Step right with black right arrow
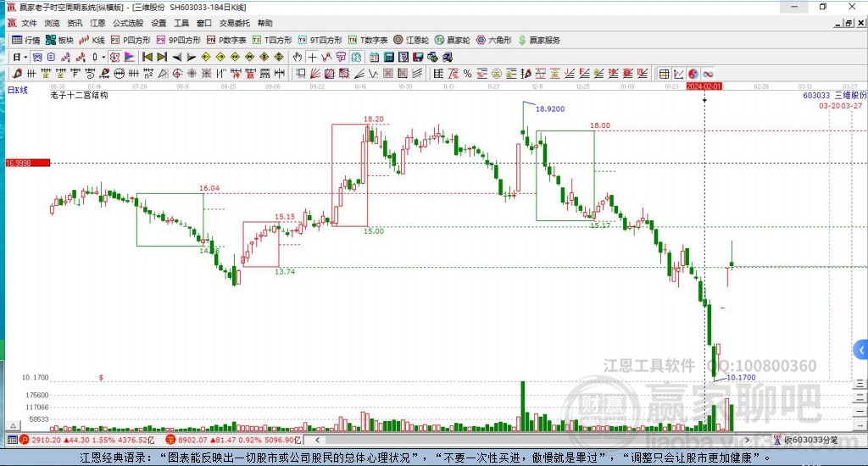The image size is (868, 466). click(191, 57)
